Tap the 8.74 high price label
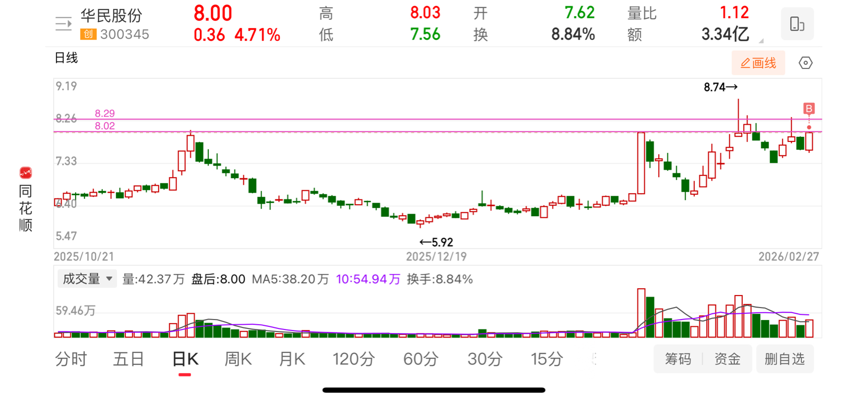Image resolution: width=868 pixels, height=401 pixels. (720, 87)
